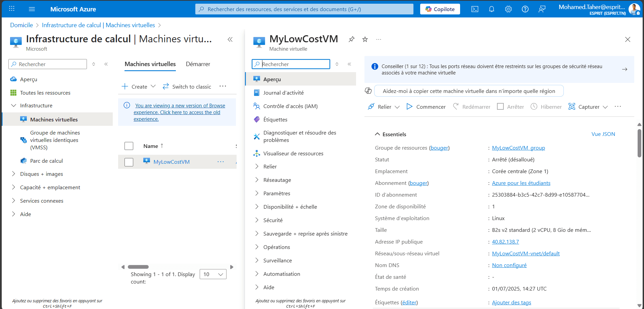The image size is (644, 309).
Task: Collapse the Infrastructure de calcul blade
Action: (x=230, y=39)
